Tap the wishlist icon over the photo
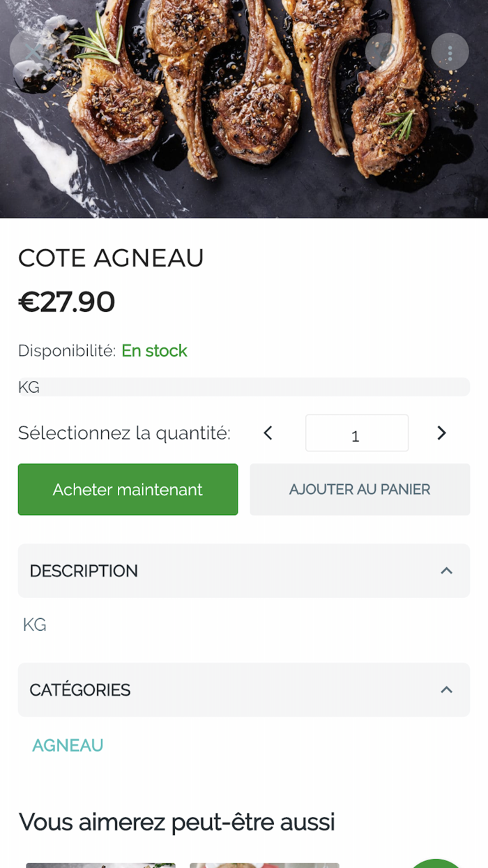488x868 pixels. pos(384,52)
